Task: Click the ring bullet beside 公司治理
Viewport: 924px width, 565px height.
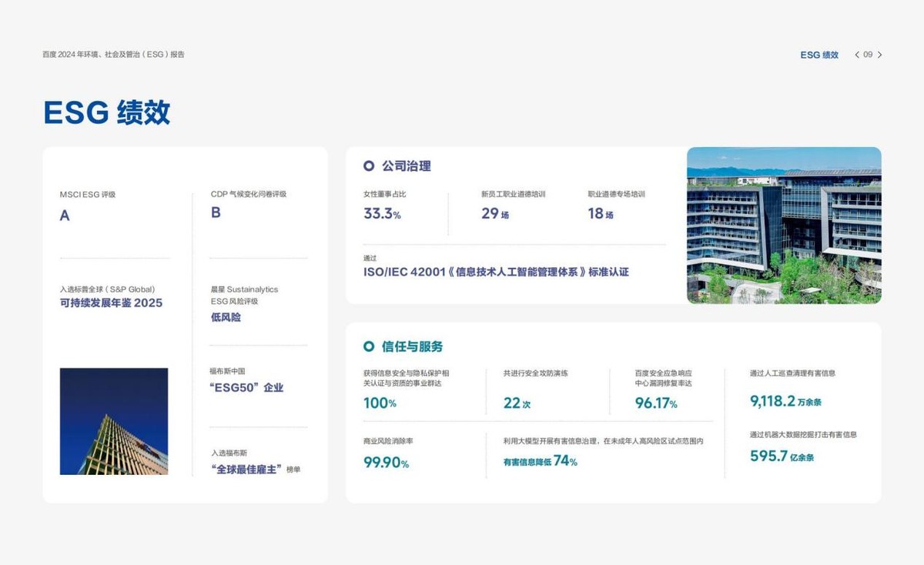Action: tap(369, 165)
